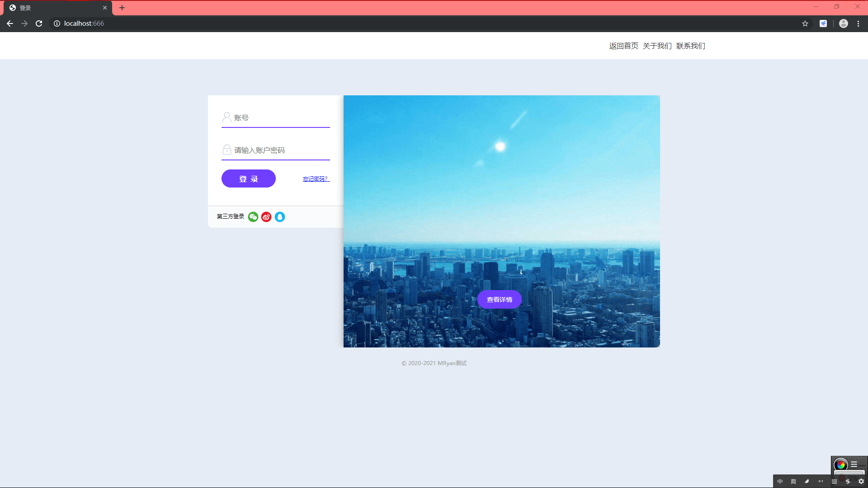
Task: Click the WeChat third-party login icon
Action: click(253, 217)
